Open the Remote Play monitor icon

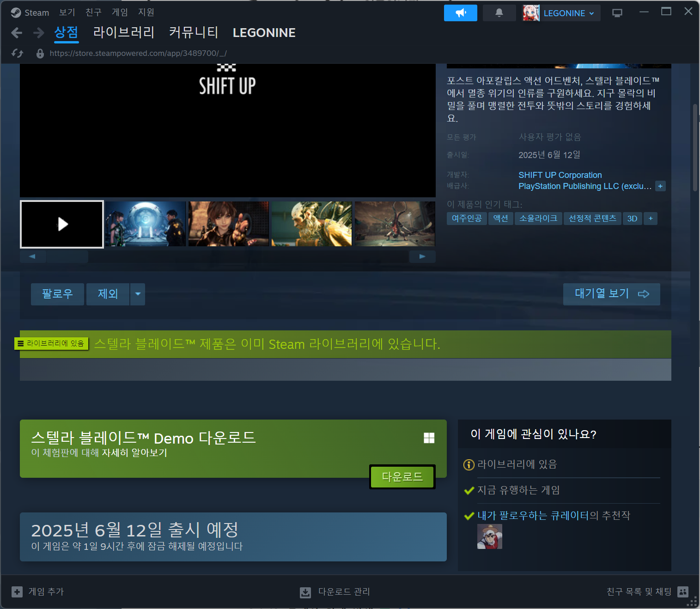click(617, 12)
